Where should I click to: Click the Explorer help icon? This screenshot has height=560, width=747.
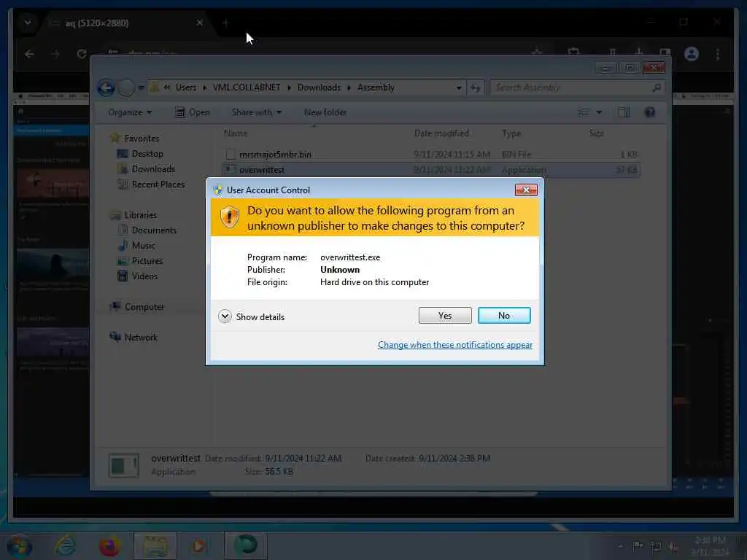(650, 112)
